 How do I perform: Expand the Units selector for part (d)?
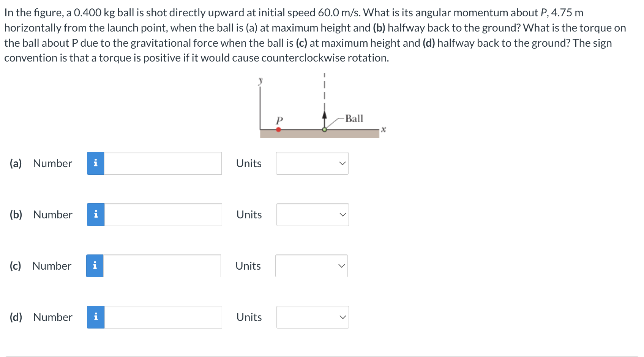click(313, 317)
